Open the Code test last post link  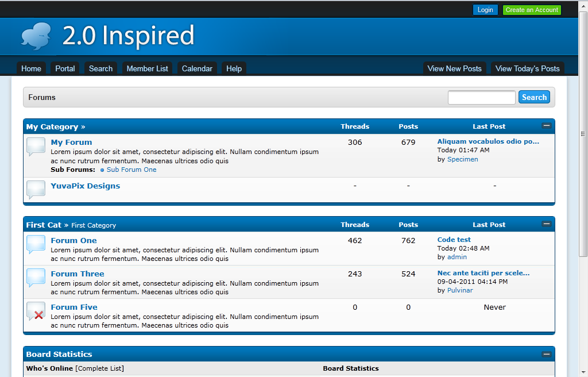tap(454, 240)
